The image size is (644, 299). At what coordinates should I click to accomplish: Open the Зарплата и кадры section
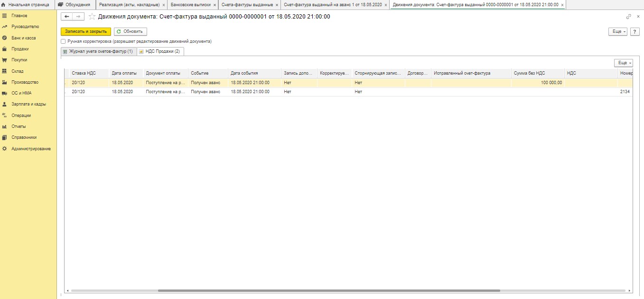click(x=28, y=104)
